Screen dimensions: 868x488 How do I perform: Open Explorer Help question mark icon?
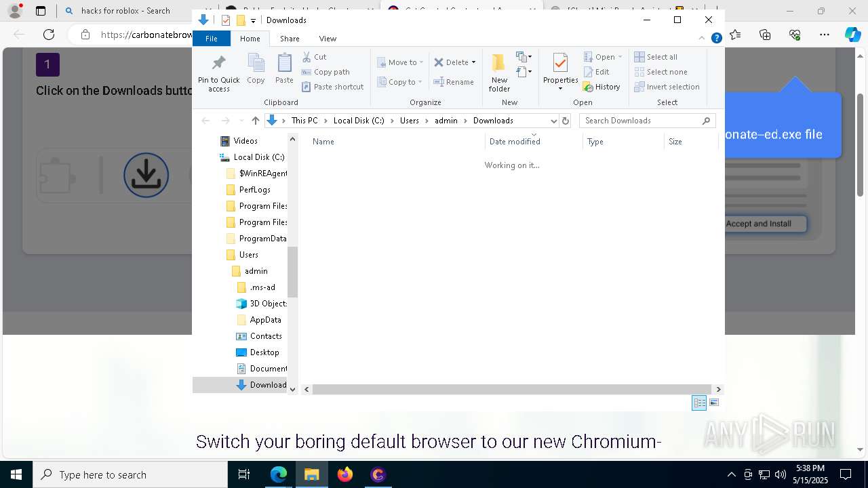click(716, 39)
